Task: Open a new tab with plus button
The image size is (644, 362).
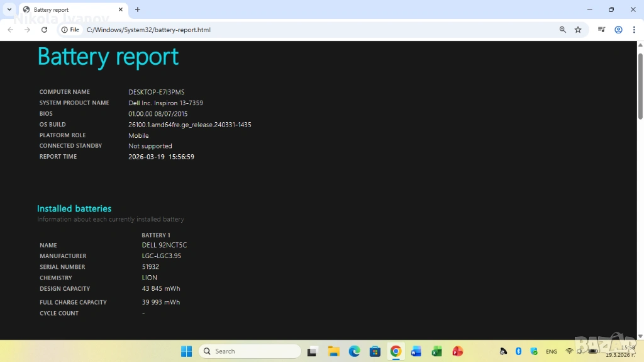Action: point(138,9)
